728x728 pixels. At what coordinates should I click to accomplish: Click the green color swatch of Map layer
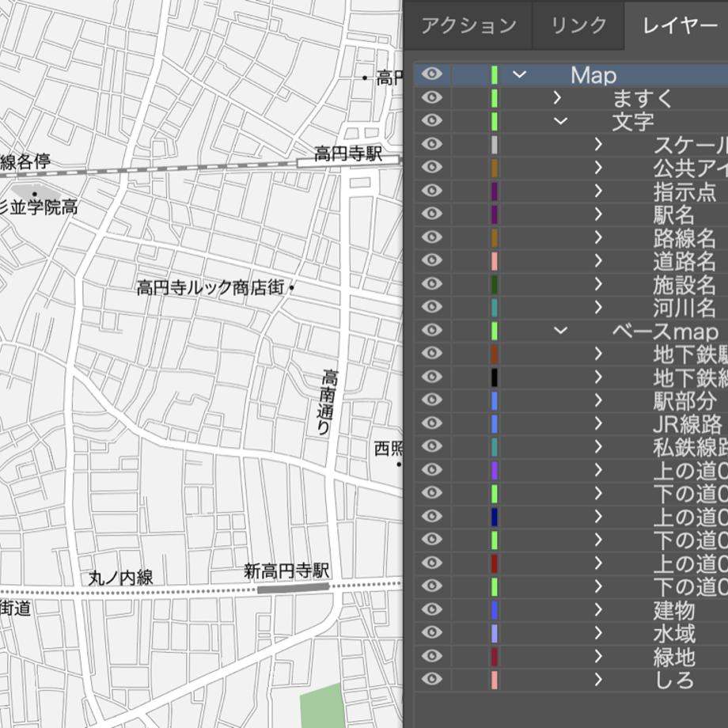(495, 74)
